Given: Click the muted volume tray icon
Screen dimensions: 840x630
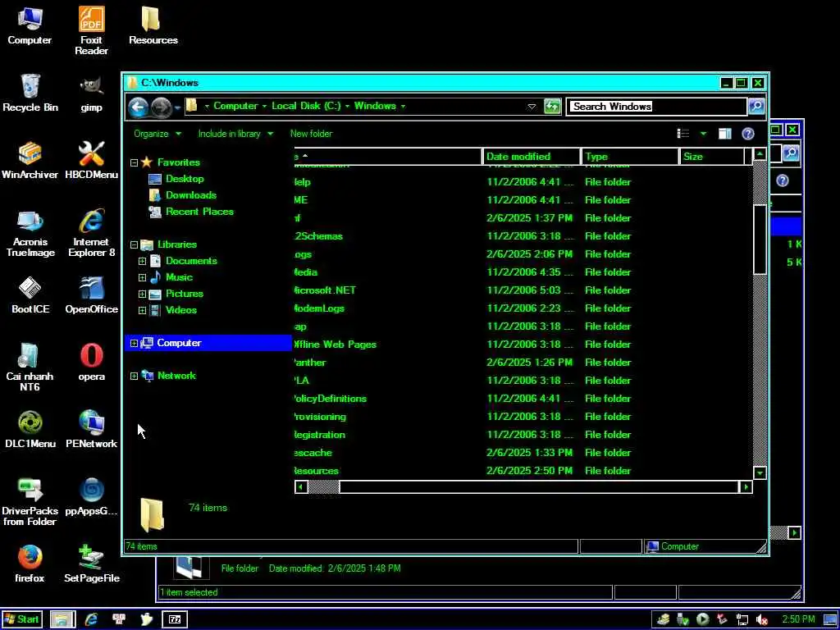Looking at the screenshot, I should pyautogui.click(x=762, y=620).
